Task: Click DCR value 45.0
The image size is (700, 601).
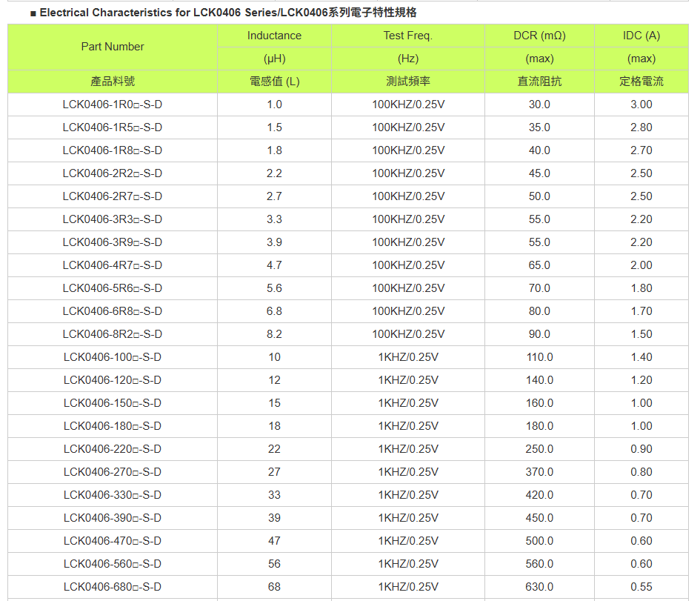Action: [540, 173]
